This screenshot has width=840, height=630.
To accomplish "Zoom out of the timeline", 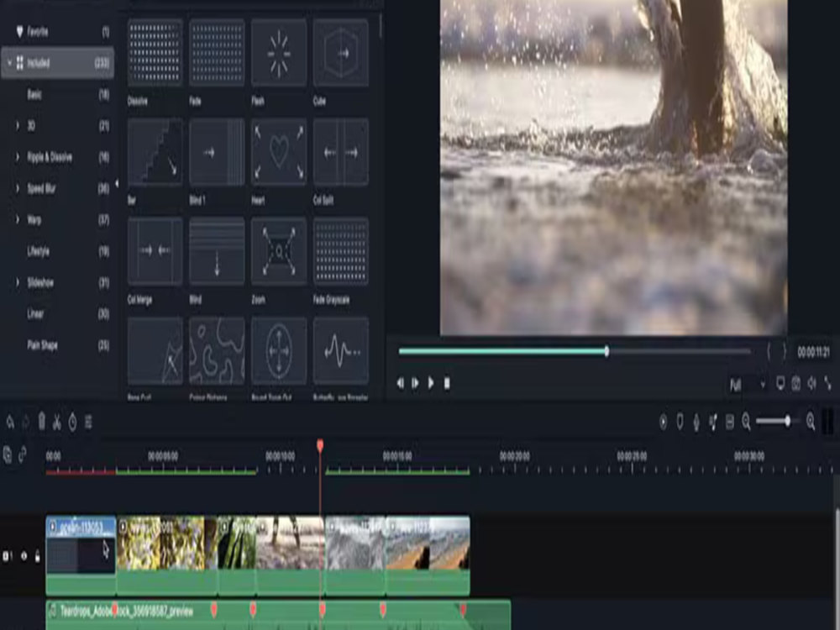I will pyautogui.click(x=746, y=423).
